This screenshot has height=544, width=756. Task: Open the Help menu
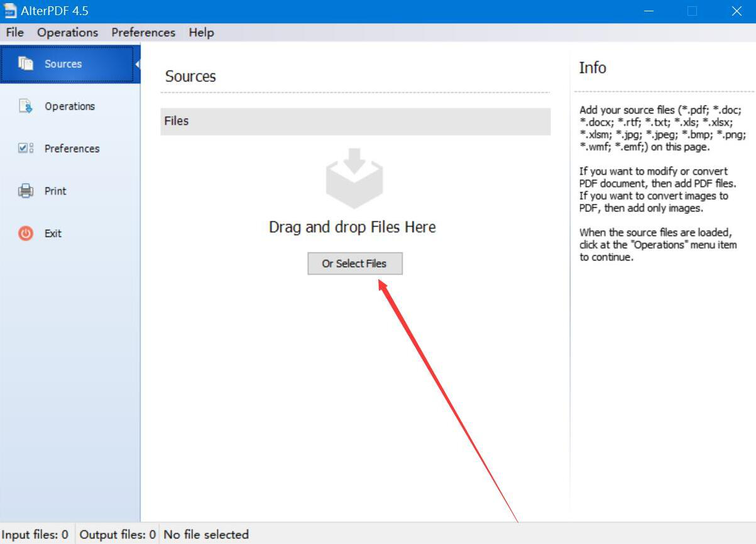click(x=201, y=33)
